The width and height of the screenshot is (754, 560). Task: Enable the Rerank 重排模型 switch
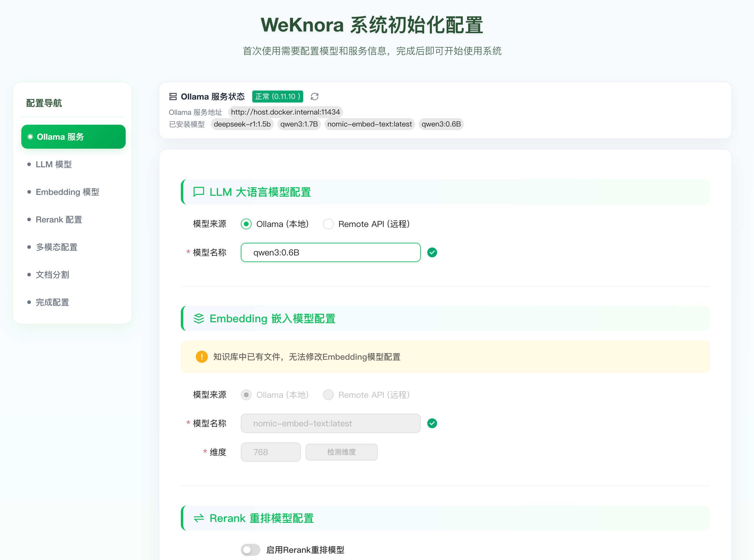click(x=250, y=550)
